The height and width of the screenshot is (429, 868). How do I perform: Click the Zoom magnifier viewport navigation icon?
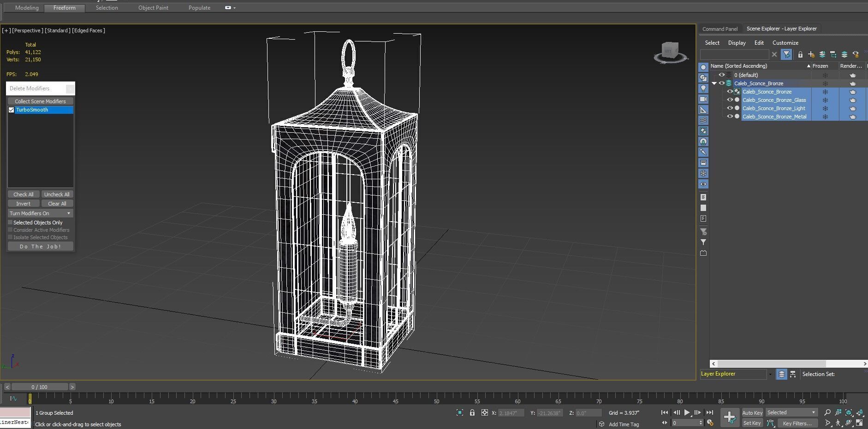pyautogui.click(x=827, y=413)
